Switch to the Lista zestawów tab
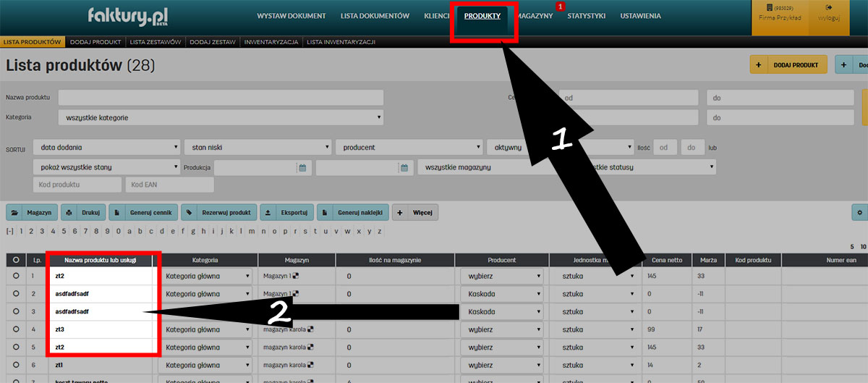Screen dimensions: 868x383 [155, 42]
